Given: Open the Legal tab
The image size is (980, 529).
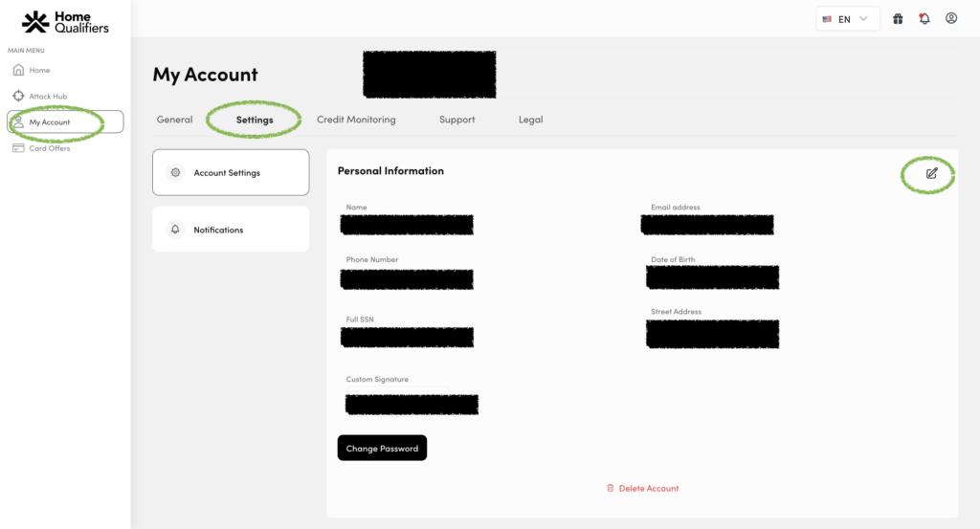Looking at the screenshot, I should click(x=530, y=121).
